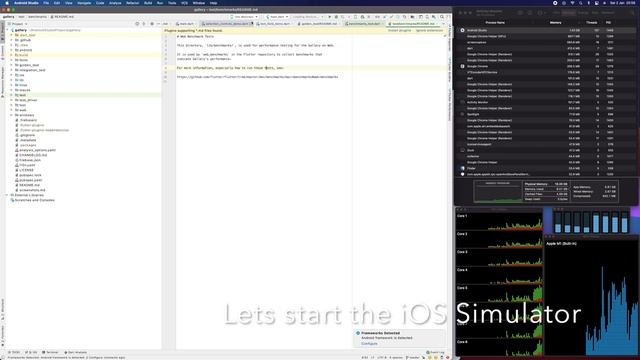Select the Finder process row in Activity Monitor

(545, 168)
